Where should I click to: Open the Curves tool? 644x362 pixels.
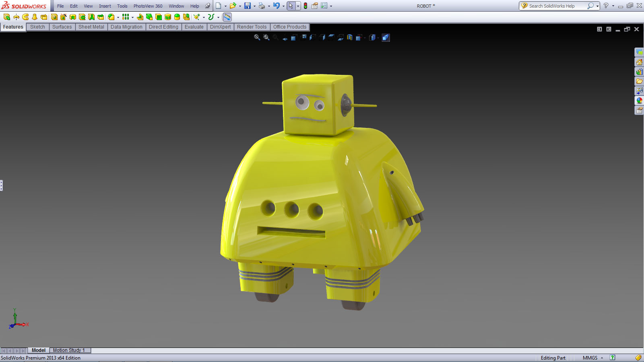(x=211, y=17)
